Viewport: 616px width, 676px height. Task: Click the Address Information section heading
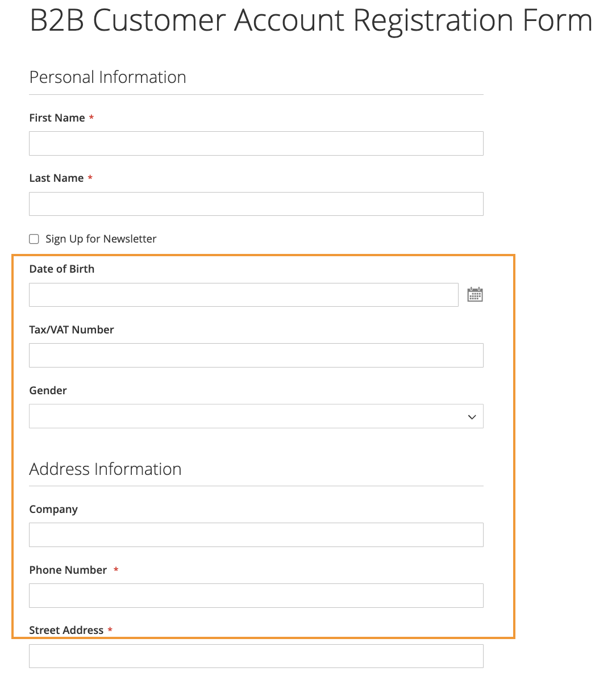click(105, 469)
